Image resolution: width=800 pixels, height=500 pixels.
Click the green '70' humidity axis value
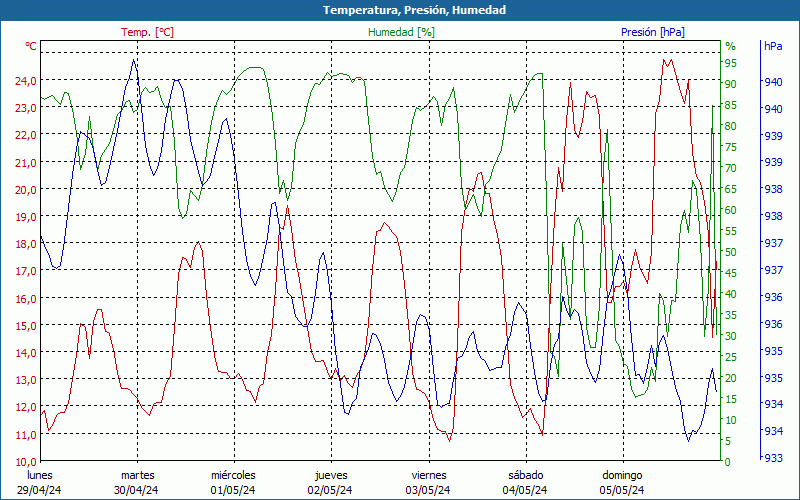pos(731,168)
